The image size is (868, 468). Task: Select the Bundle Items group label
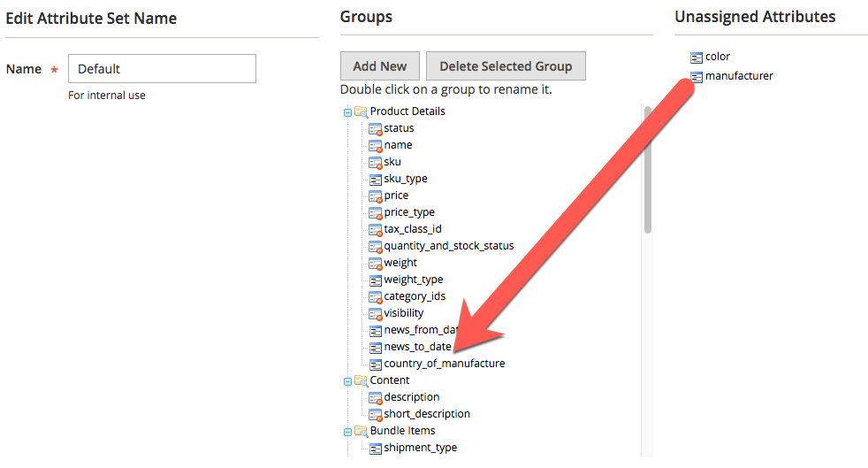pos(402,431)
